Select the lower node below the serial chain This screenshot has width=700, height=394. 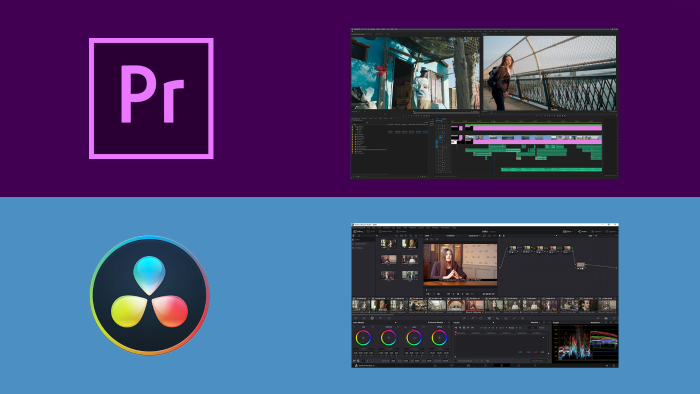pos(581,265)
